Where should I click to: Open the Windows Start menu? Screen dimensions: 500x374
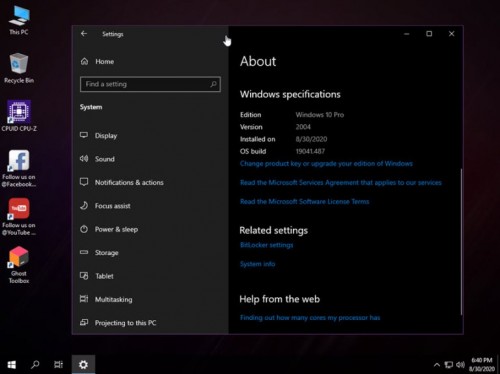pyautogui.click(x=12, y=365)
